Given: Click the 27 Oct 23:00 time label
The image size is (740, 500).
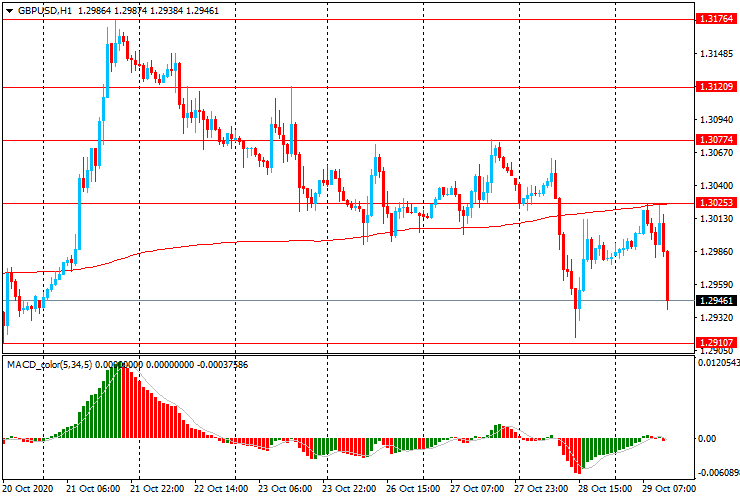Looking at the screenshot, I should (x=541, y=489).
